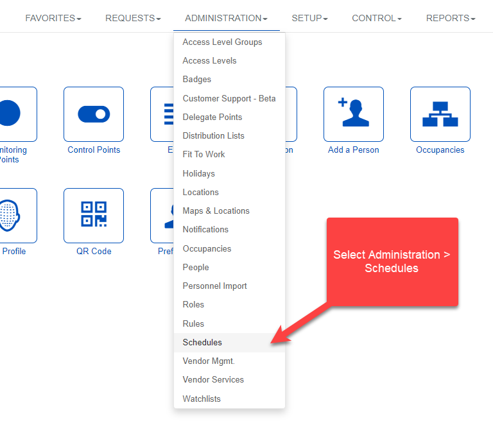This screenshot has height=448, width=493.
Task: Collapse the Administration menu header
Action: tap(226, 18)
